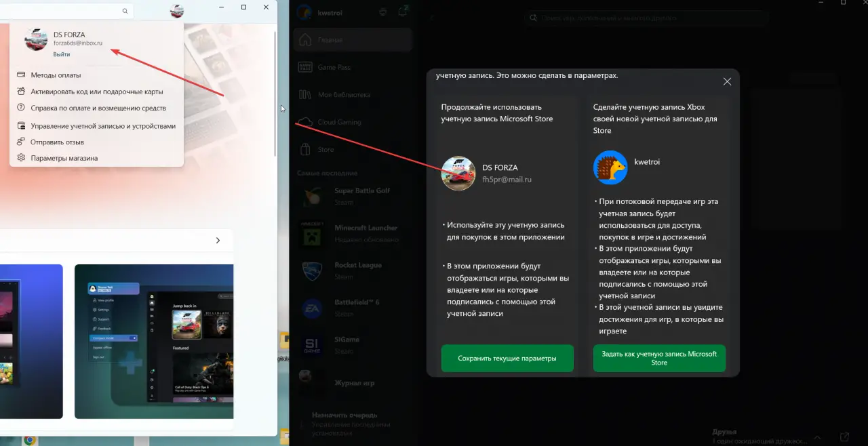Expand the Друзья panel with the up chevron
Image resolution: width=868 pixels, height=446 pixels.
[x=818, y=438]
